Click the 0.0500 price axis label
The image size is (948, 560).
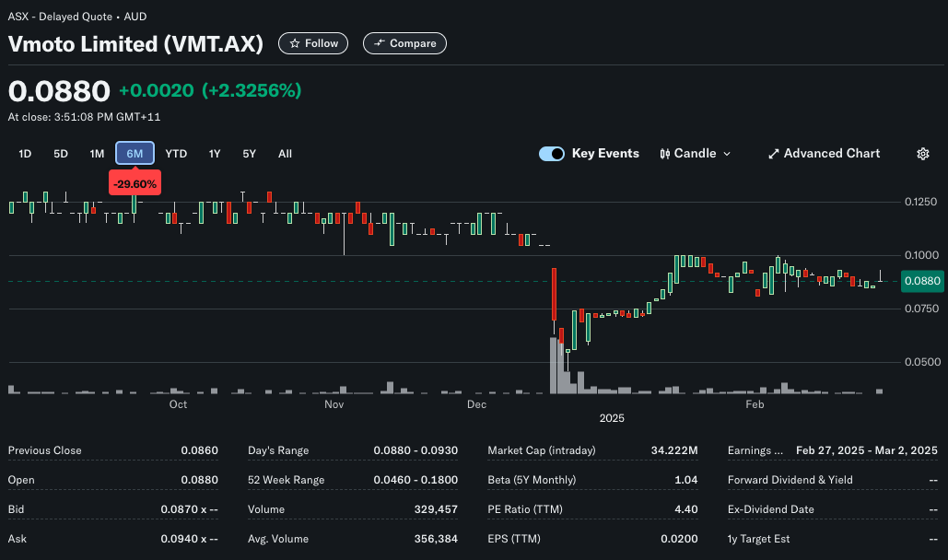920,362
